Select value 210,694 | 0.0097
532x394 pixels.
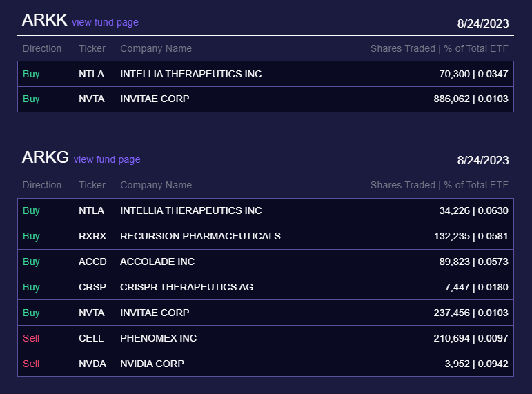[x=471, y=338]
